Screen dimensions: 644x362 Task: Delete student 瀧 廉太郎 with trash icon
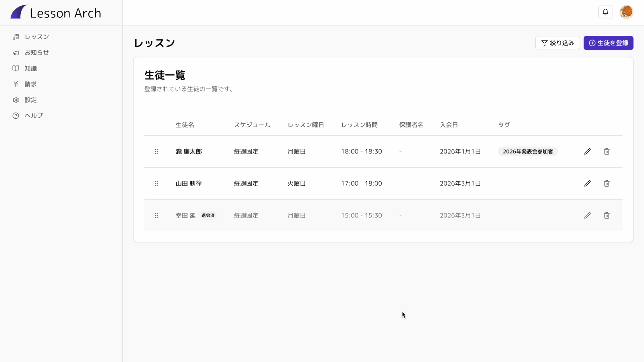(606, 152)
